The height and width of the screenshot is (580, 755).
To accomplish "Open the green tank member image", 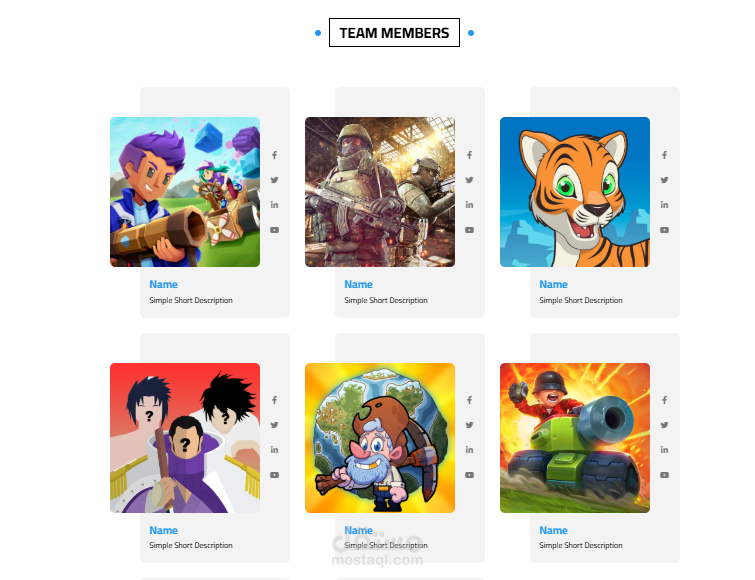I will [575, 438].
